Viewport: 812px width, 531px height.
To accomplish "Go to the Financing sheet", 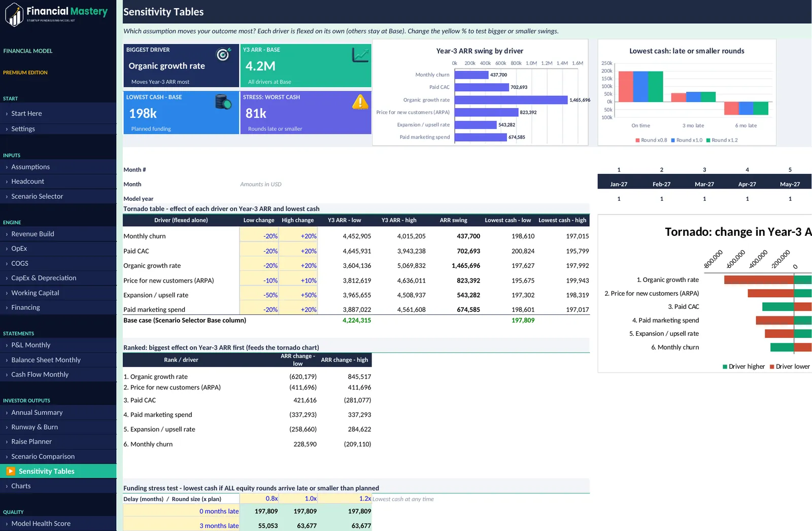I will [58, 307].
